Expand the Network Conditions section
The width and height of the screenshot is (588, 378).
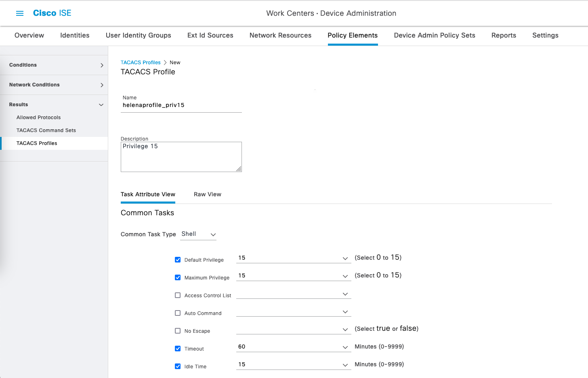tap(102, 85)
